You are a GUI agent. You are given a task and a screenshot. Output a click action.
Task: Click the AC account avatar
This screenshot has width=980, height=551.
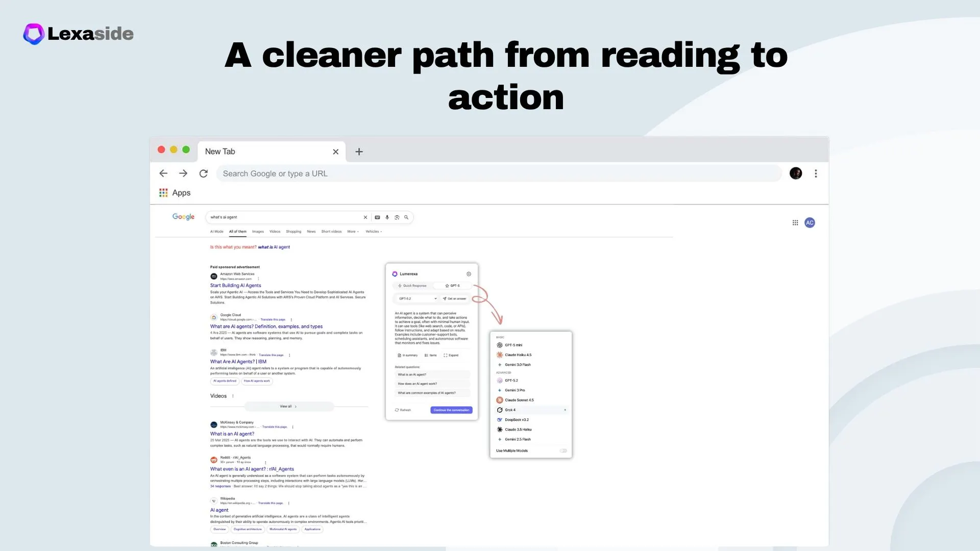pyautogui.click(x=810, y=222)
